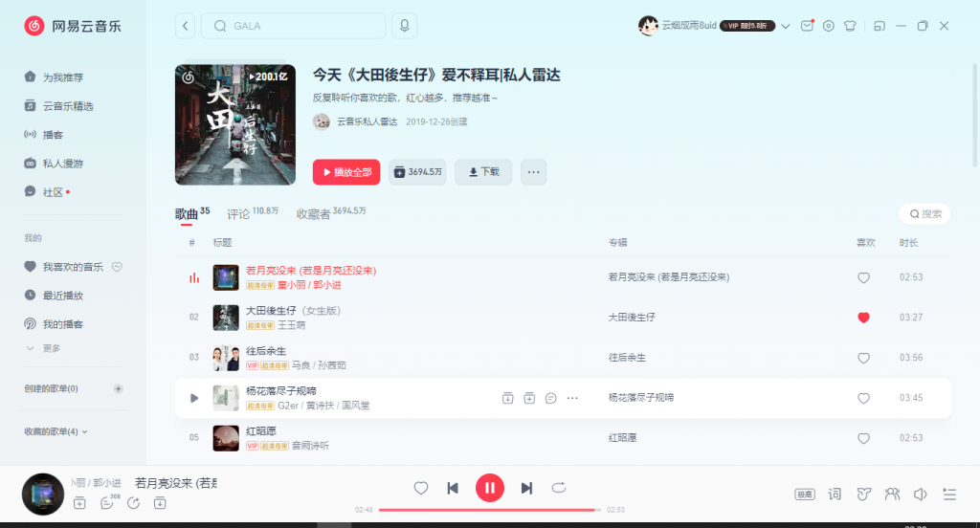This screenshot has height=528, width=980.
Task: Open the mail messages icon
Action: [807, 26]
